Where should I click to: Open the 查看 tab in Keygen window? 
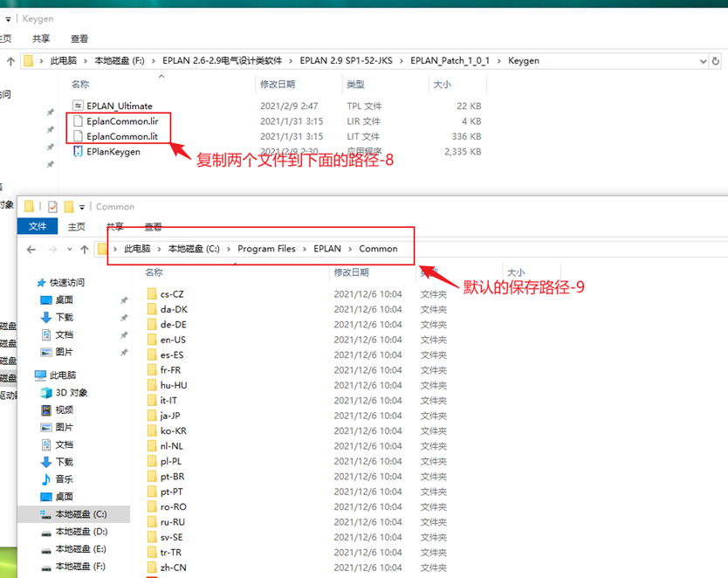point(79,38)
